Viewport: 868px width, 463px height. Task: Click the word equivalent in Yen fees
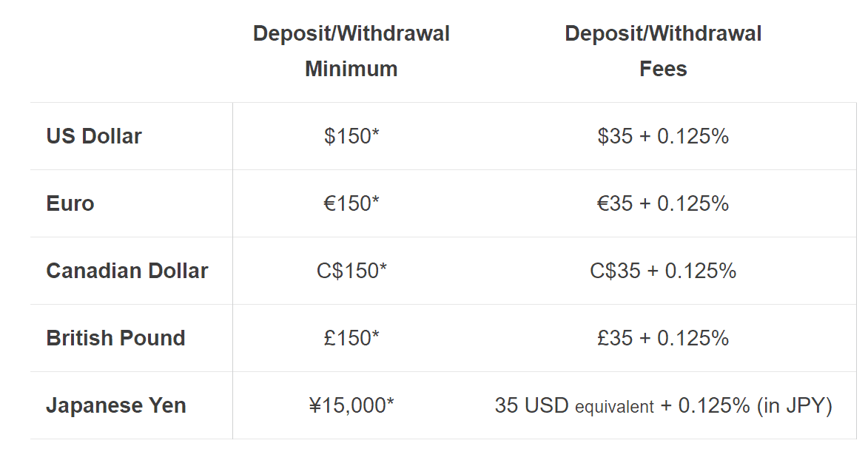click(614, 407)
